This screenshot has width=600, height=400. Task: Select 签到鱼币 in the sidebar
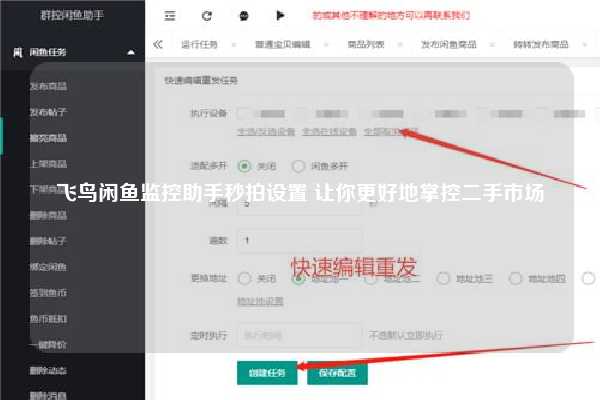pos(49,293)
